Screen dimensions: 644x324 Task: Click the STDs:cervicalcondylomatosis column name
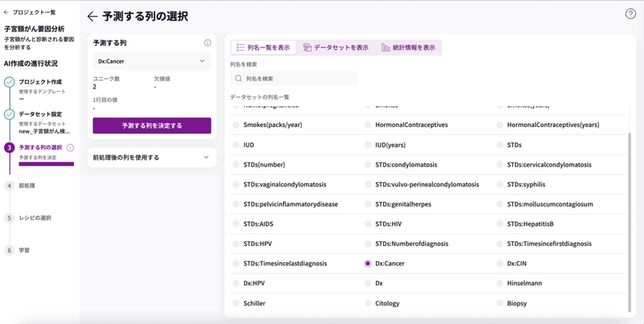coord(549,165)
